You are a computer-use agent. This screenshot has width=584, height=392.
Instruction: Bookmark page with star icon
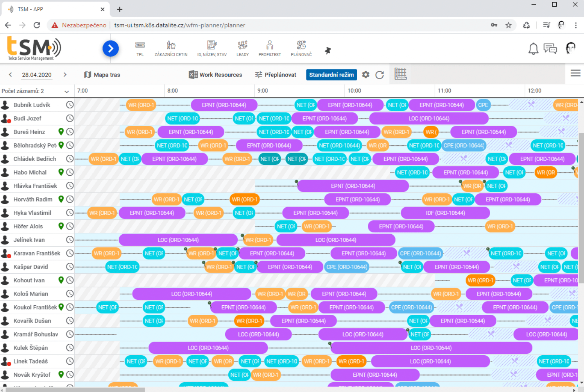point(508,25)
